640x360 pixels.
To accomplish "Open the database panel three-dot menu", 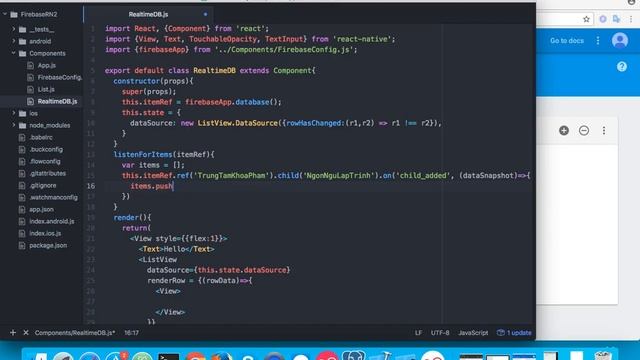I will click(604, 130).
